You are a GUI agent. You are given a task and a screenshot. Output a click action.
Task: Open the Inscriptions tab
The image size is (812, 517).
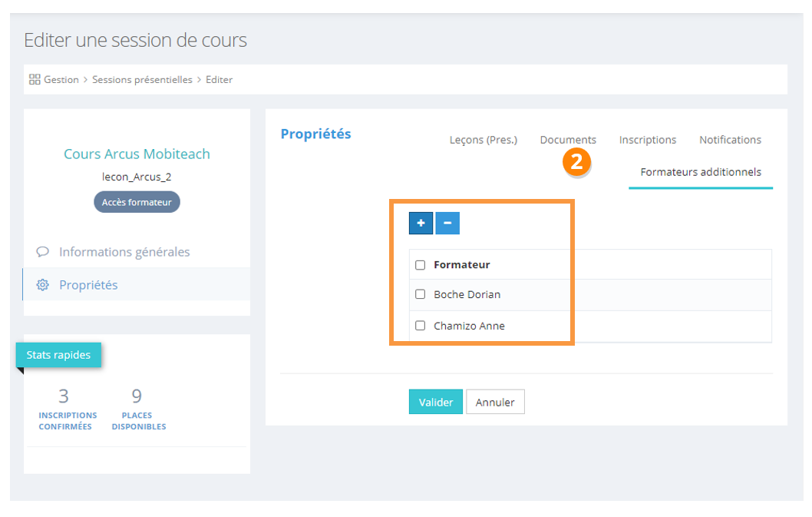(x=648, y=140)
